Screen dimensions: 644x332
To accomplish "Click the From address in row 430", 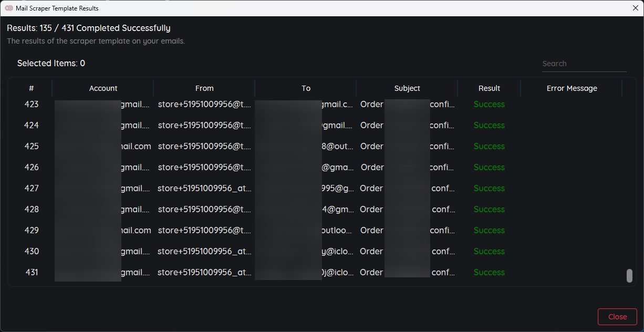I will tap(204, 251).
